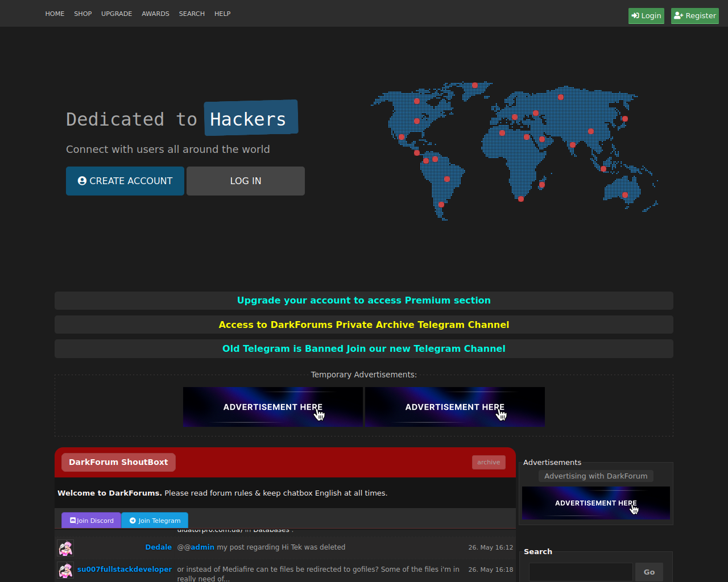Open Dedale's user profile link

158,547
